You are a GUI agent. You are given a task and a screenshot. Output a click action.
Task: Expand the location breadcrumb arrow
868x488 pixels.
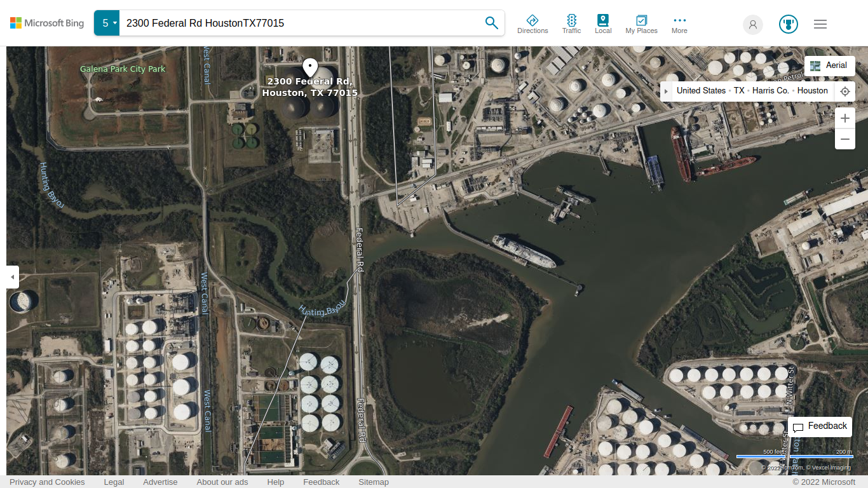[x=666, y=91]
